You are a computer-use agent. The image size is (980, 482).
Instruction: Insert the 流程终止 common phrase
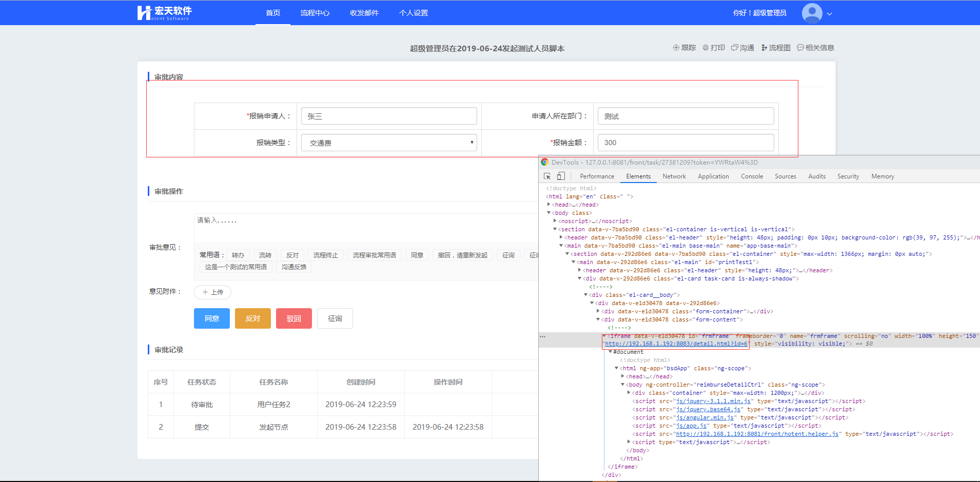coord(326,255)
